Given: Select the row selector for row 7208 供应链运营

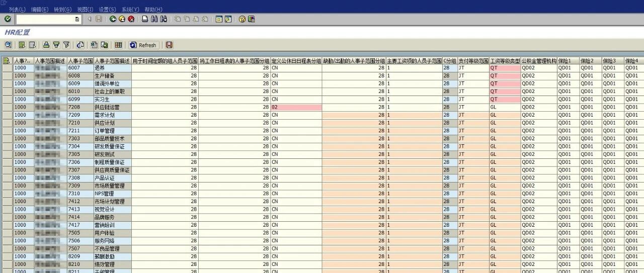Looking at the screenshot, I should pyautogui.click(x=7, y=107).
